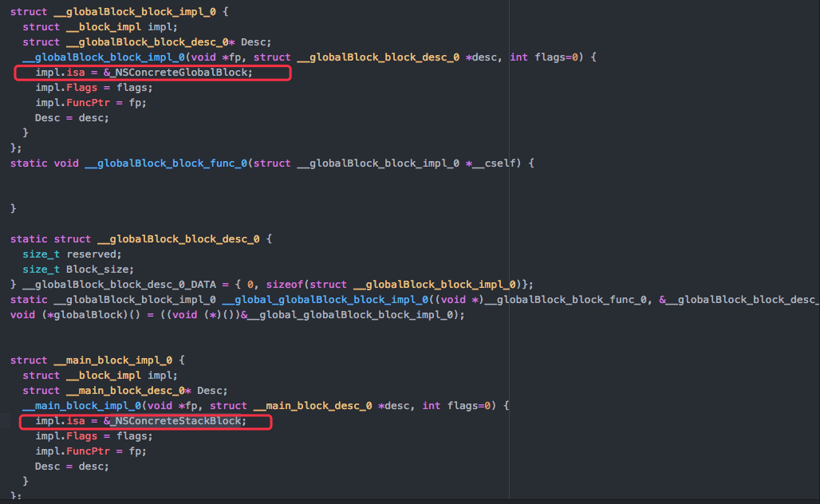Click the second 'impl.FuncPtr = fp;' line under __main_block_impl_0

coord(91,451)
